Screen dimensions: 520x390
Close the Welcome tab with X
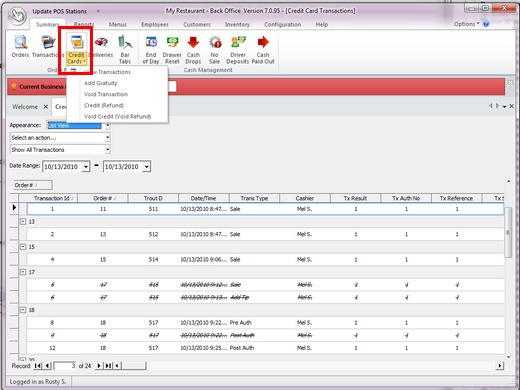(x=46, y=107)
